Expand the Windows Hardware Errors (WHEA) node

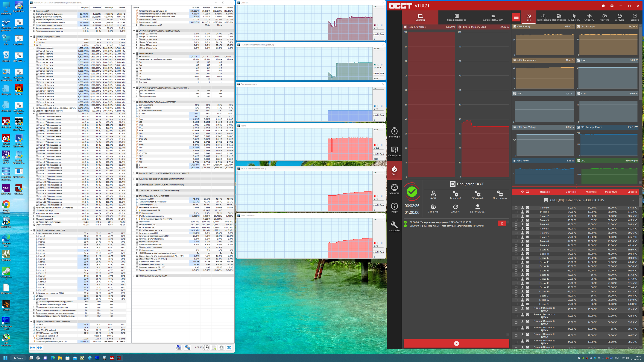pyautogui.click(x=134, y=276)
